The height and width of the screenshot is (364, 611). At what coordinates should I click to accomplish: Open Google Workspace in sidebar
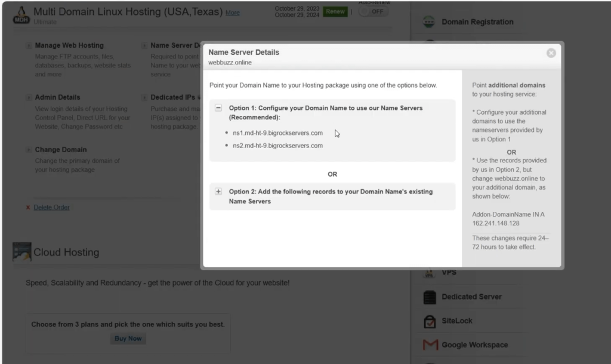474,345
